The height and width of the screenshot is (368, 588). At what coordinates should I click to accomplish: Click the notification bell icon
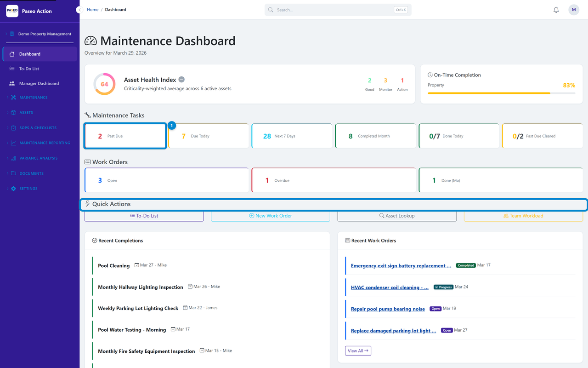tap(556, 10)
